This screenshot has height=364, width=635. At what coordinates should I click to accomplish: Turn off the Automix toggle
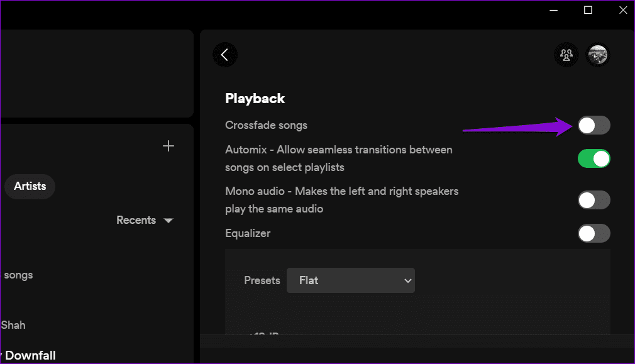click(594, 158)
